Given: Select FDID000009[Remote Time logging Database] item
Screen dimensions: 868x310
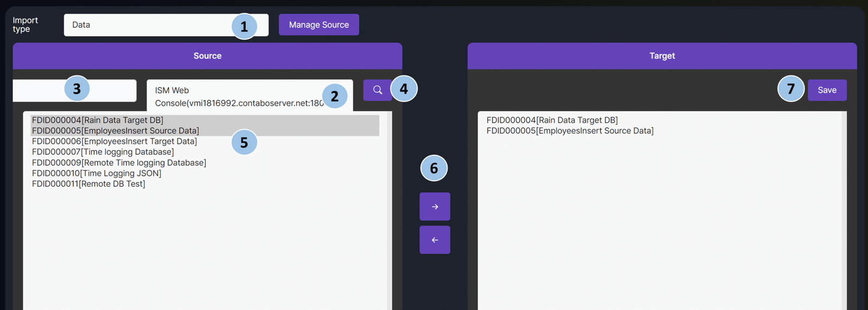Looking at the screenshot, I should 119,163.
